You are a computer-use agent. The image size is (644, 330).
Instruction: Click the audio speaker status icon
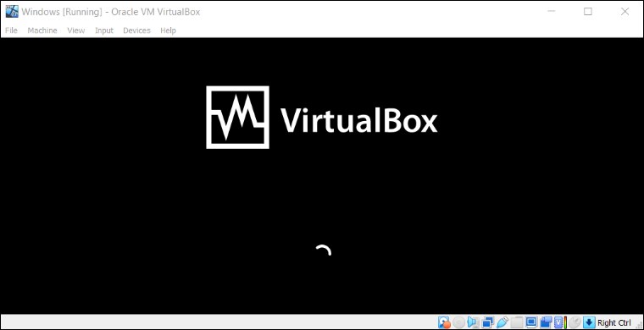pos(473,322)
